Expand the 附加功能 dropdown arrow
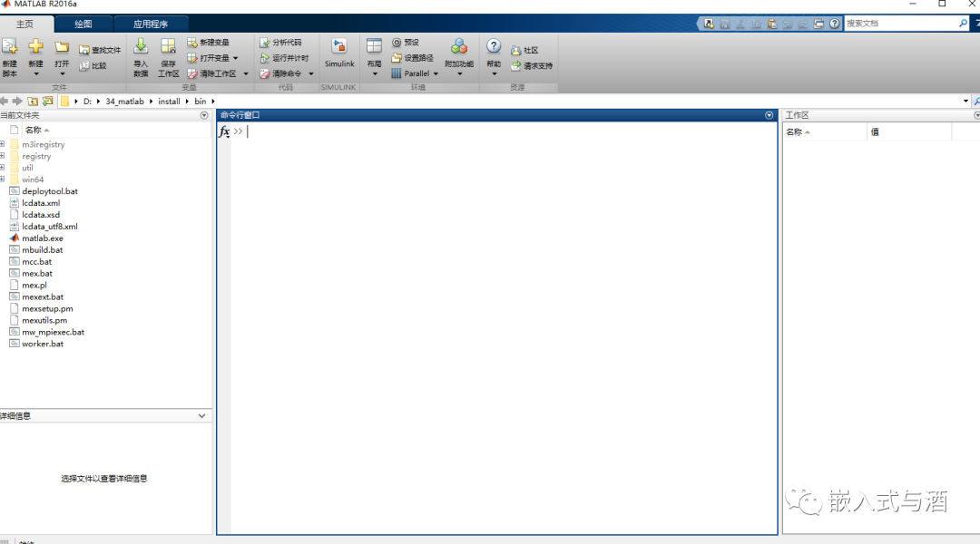Viewport: 980px width, 544px height. pos(459,74)
